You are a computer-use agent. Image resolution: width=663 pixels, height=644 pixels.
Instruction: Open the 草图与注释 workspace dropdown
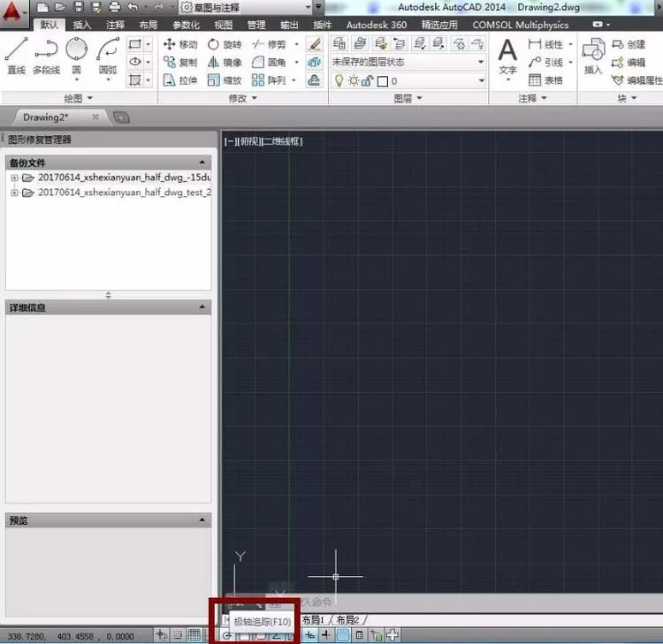pos(309,7)
